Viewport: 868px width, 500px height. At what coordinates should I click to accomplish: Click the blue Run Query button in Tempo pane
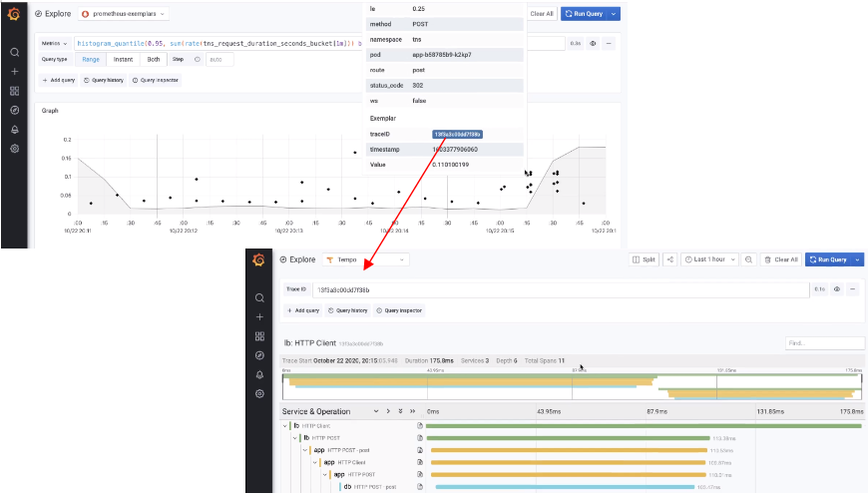828,259
